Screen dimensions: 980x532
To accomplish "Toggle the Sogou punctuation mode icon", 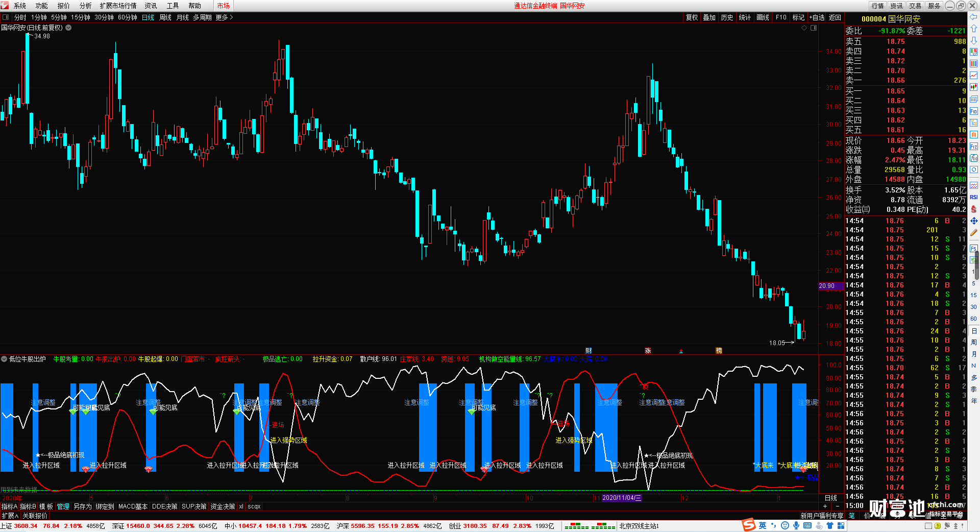I will click(774, 525).
